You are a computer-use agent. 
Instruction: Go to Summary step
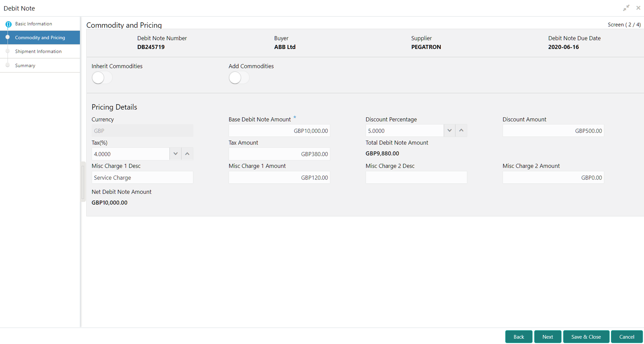click(25, 66)
